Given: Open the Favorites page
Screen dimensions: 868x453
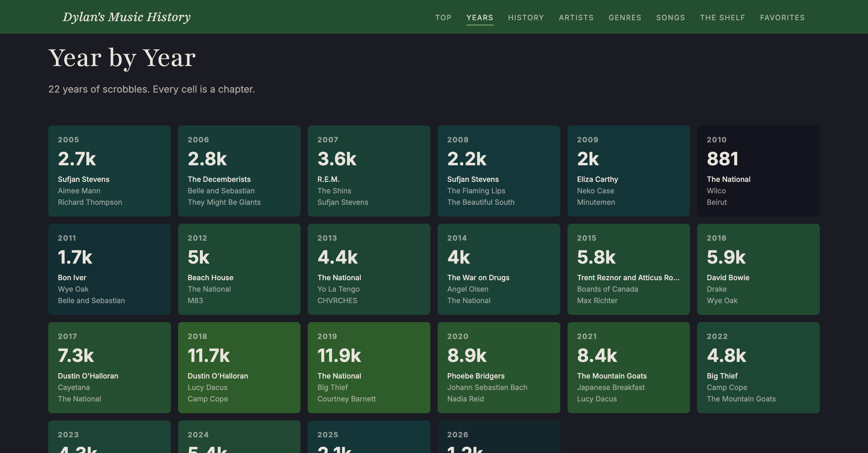Looking at the screenshot, I should [782, 17].
